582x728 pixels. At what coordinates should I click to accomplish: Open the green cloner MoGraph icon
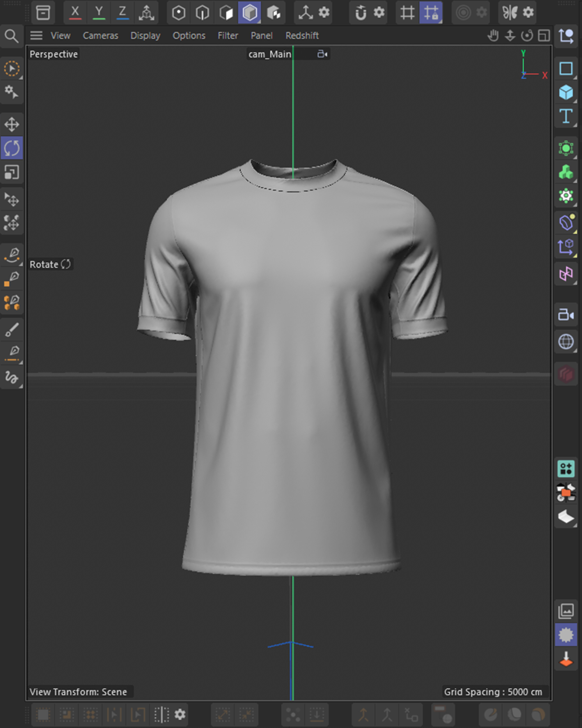(566, 172)
